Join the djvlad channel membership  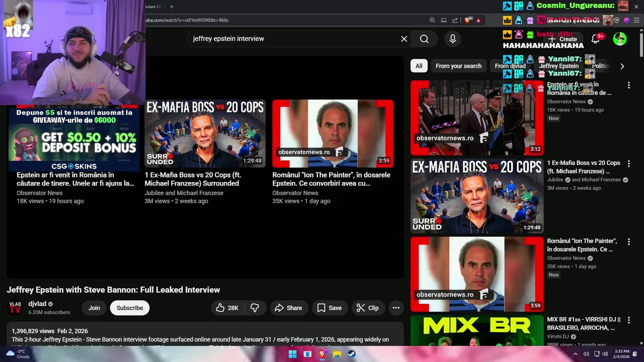pyautogui.click(x=94, y=308)
